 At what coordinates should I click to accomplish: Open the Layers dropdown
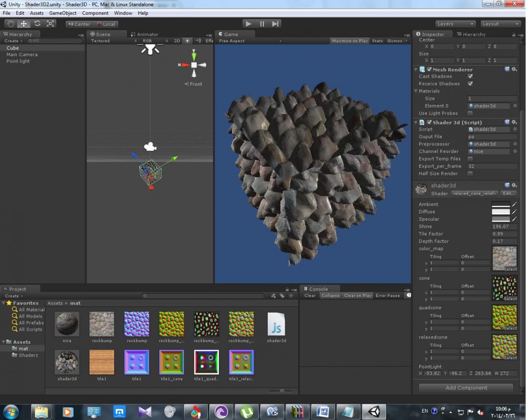tap(456, 24)
